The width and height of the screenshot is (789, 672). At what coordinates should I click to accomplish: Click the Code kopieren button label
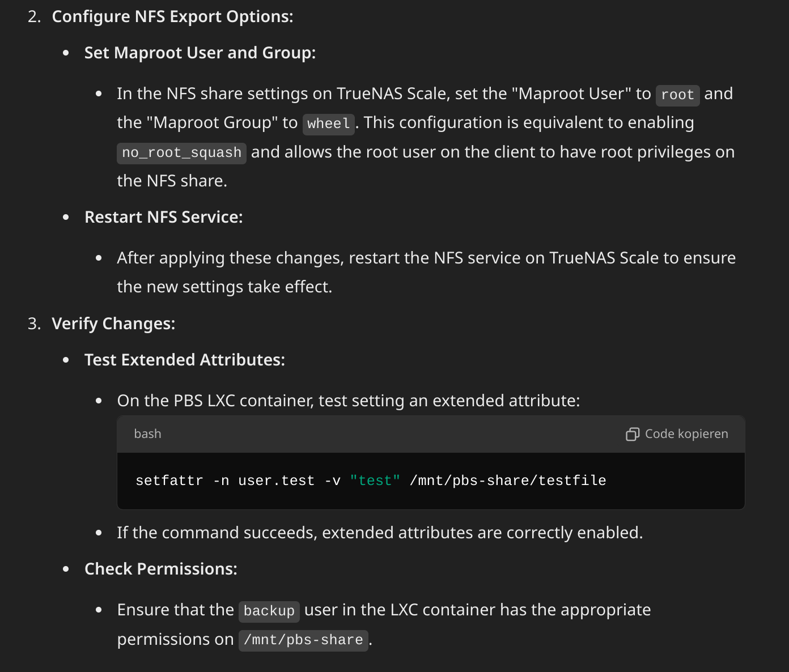pyautogui.click(x=686, y=434)
